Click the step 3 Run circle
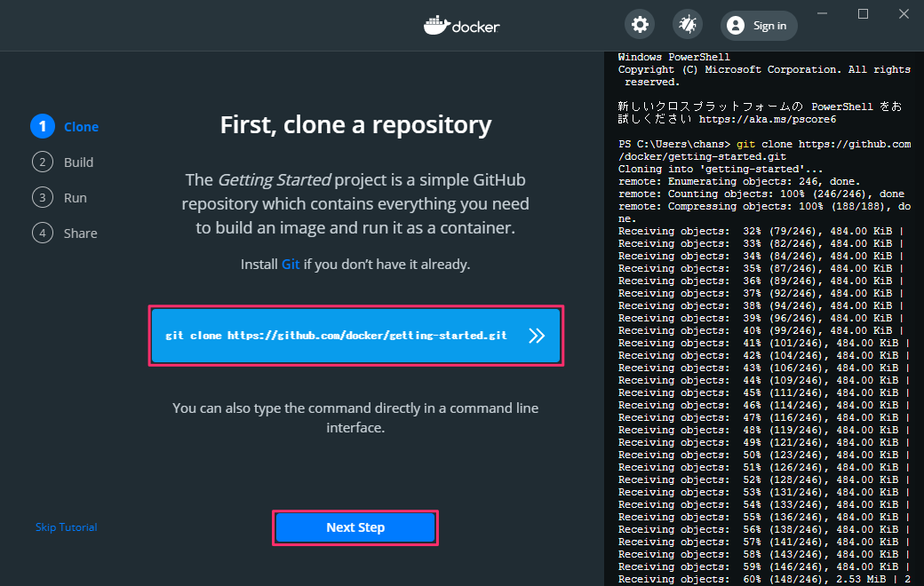 tap(42, 197)
